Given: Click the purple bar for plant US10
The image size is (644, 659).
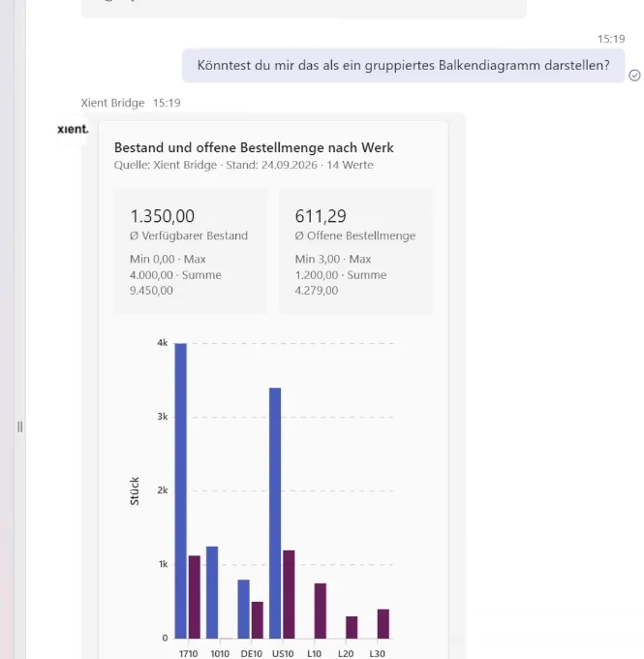Looking at the screenshot, I should tap(289, 594).
